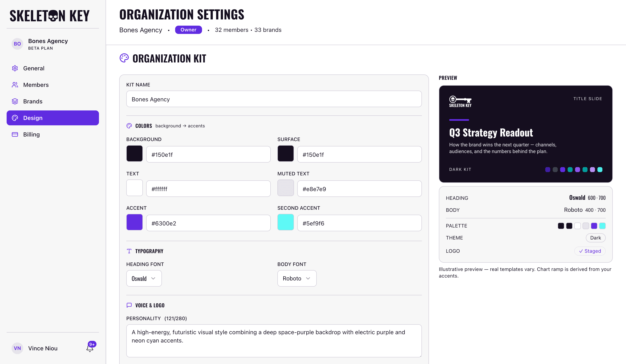Click the Organization Kit palette icon
The width and height of the screenshot is (626, 364).
coord(124,58)
